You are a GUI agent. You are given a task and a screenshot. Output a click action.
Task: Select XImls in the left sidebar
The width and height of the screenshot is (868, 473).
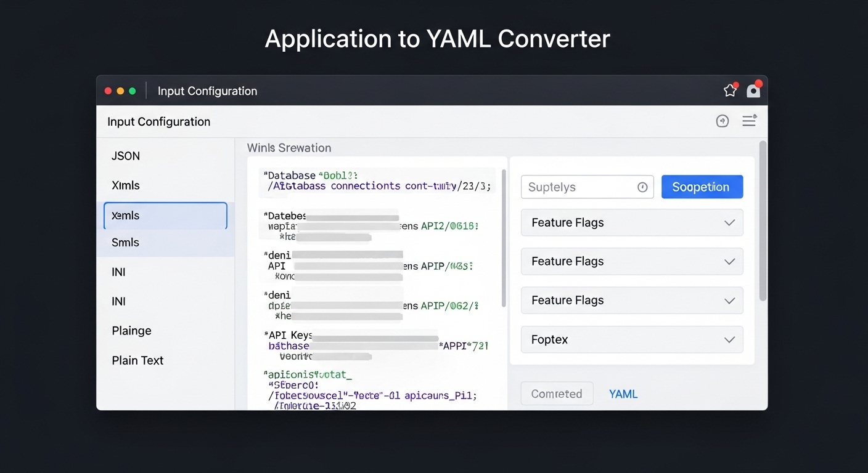pos(125,185)
